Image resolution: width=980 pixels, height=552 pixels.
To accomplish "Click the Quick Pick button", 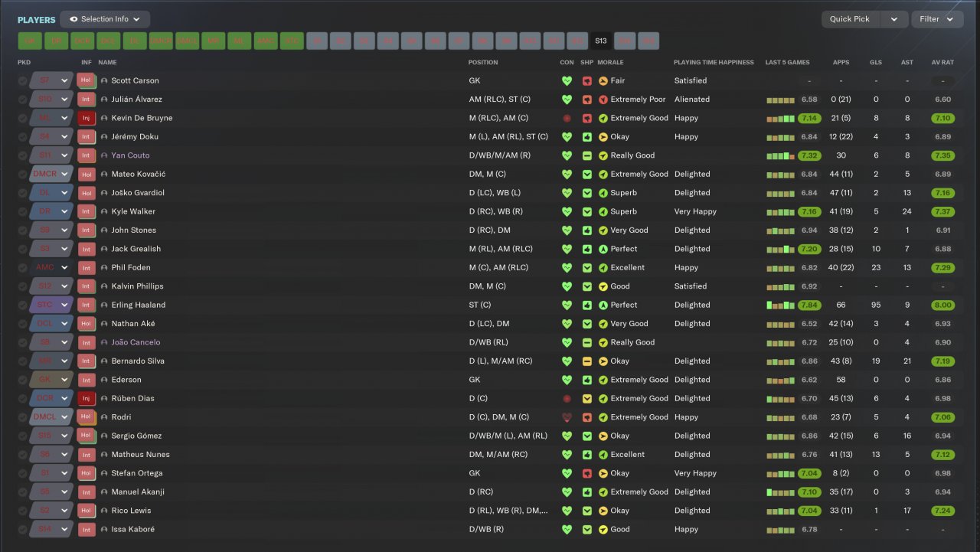I will coord(851,19).
